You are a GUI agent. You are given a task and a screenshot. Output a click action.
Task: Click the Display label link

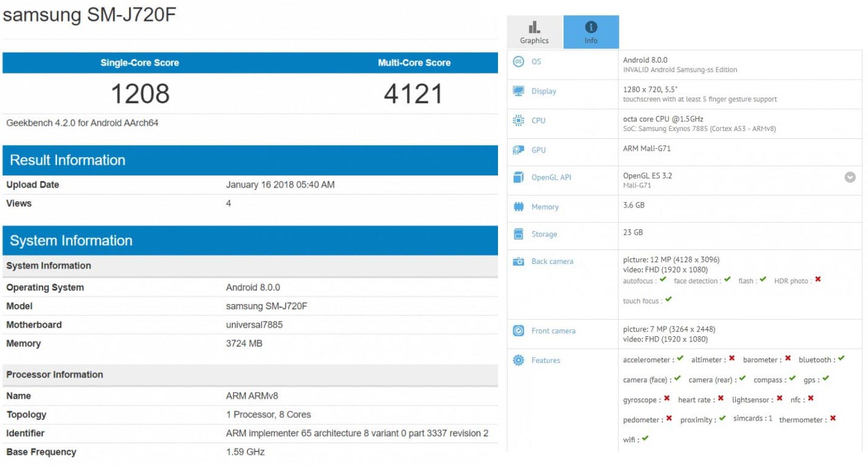[x=543, y=91]
